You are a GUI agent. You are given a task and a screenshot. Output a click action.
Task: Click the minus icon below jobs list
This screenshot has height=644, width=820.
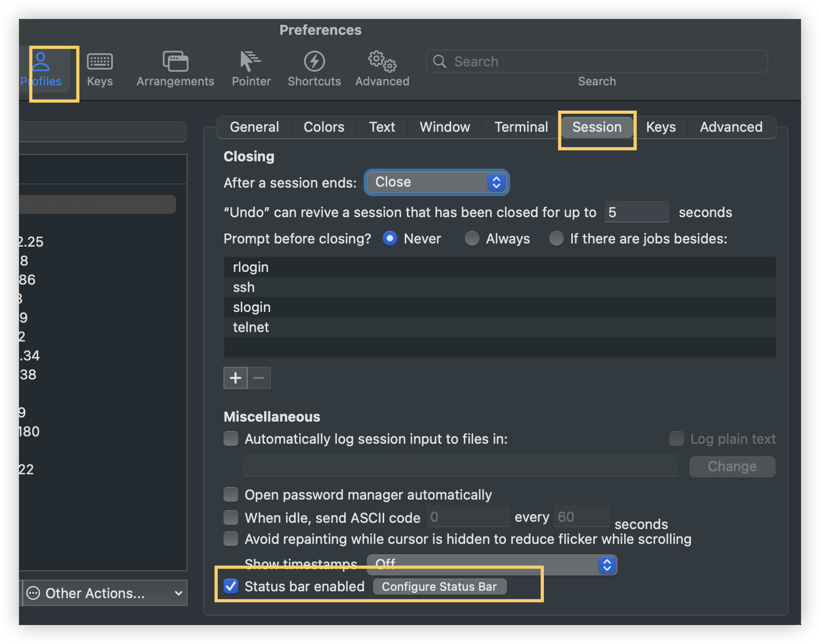[259, 378]
